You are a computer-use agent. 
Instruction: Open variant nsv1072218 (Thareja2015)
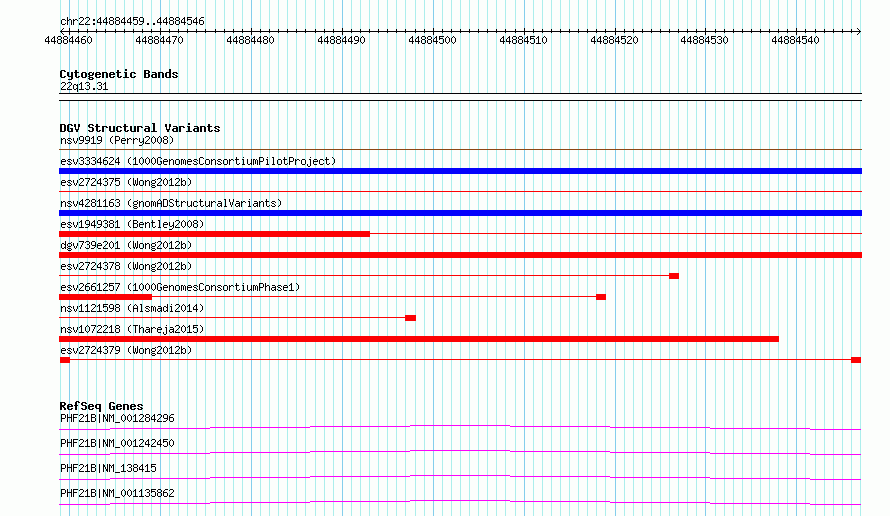[x=132, y=329]
